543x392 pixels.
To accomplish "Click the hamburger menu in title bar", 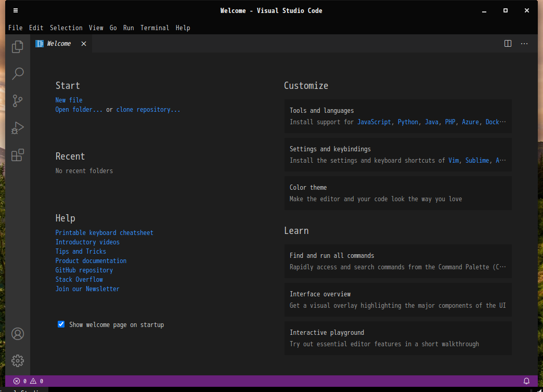I will tap(16, 10).
